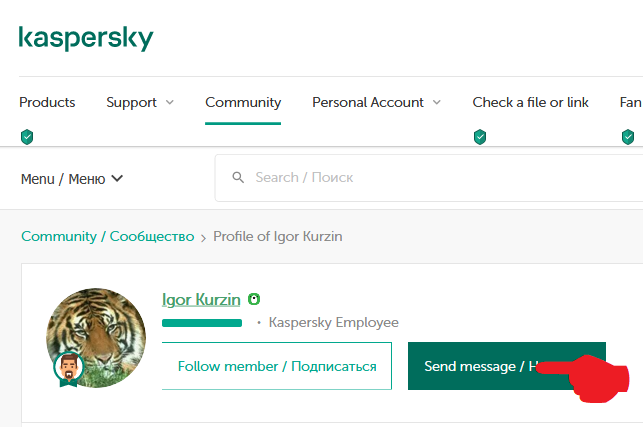
Task: Click the bearded man badge icon
Action: (68, 369)
